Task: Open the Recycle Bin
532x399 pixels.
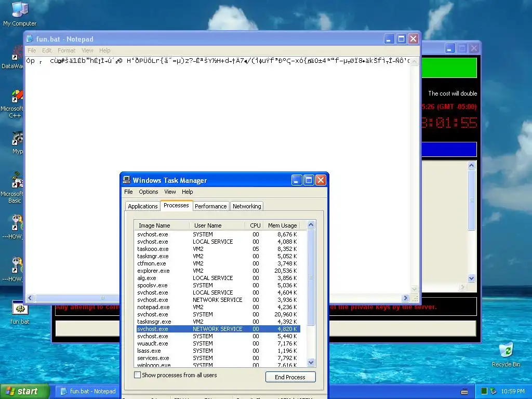Action: [x=506, y=354]
